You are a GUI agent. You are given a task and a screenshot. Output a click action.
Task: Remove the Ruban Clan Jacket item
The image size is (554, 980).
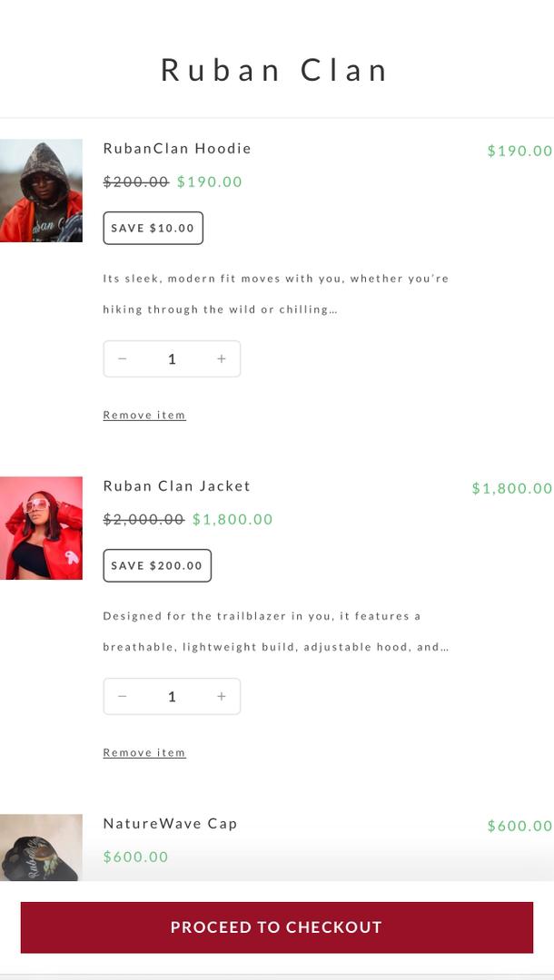tap(144, 752)
